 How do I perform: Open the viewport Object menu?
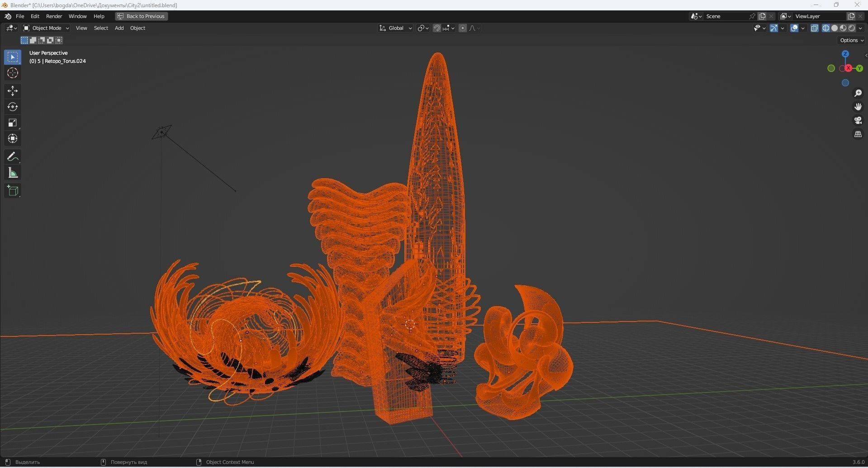tap(138, 28)
